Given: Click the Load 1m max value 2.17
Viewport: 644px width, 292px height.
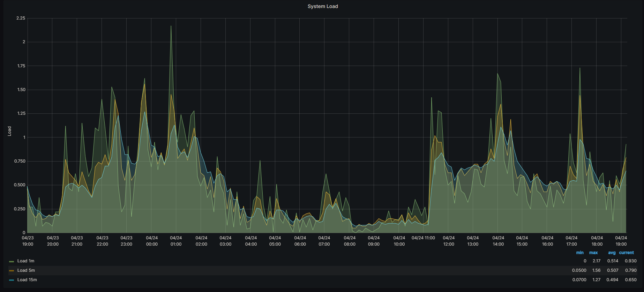Looking at the screenshot, I should pos(596,261).
